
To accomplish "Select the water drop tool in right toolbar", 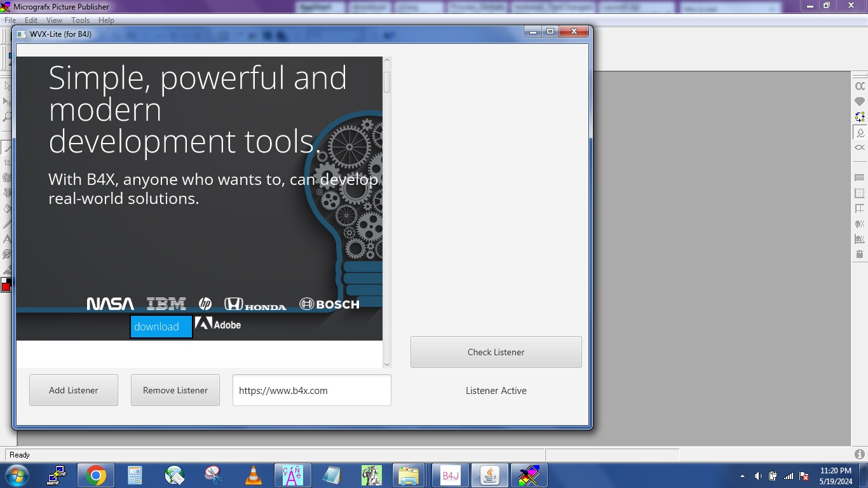I will tap(860, 132).
